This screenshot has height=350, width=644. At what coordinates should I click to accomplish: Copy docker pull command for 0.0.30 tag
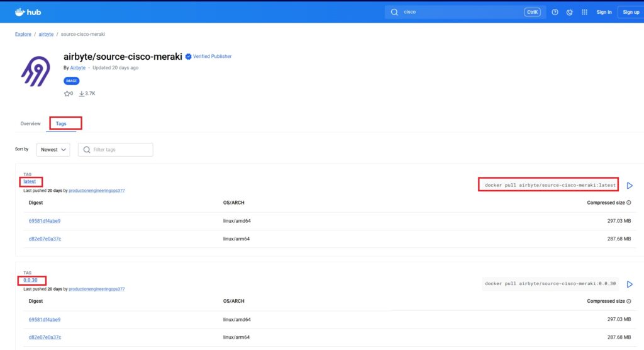coord(550,284)
